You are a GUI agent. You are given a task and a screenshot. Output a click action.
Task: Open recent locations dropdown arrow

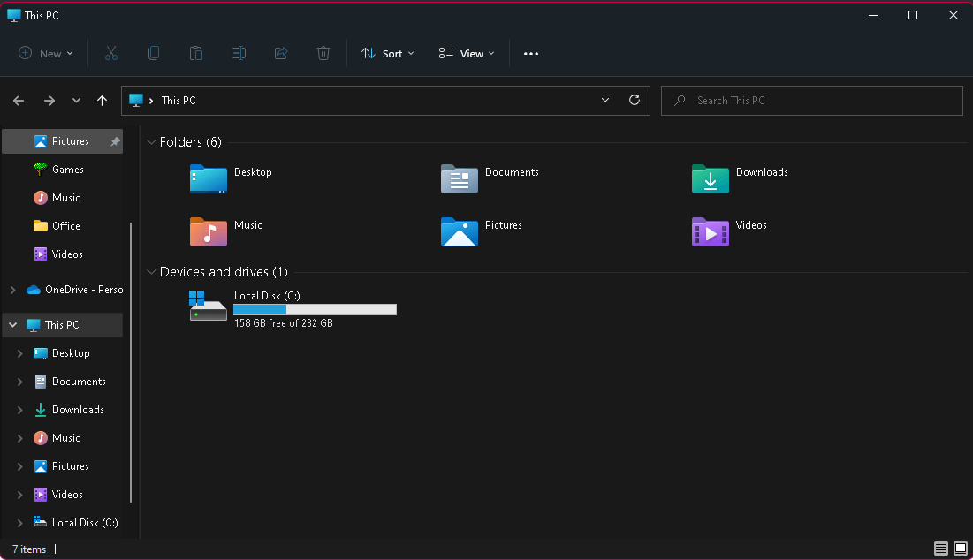[x=76, y=101]
